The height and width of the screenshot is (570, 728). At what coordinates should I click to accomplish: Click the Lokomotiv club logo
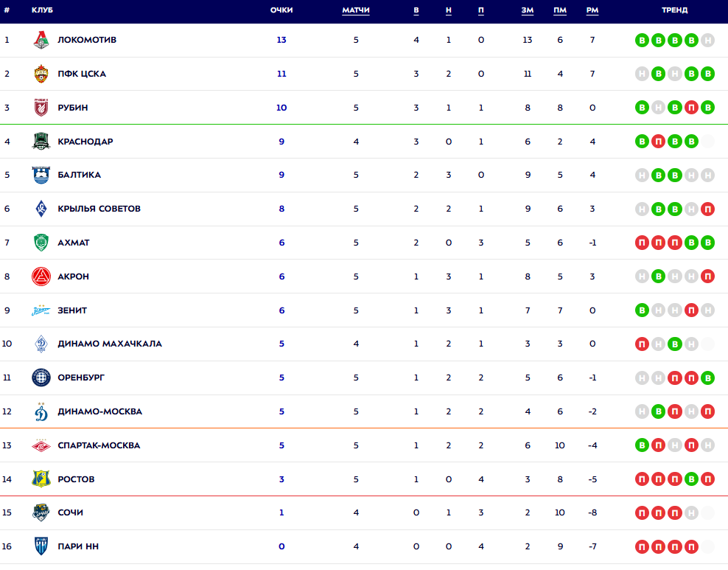(41, 40)
